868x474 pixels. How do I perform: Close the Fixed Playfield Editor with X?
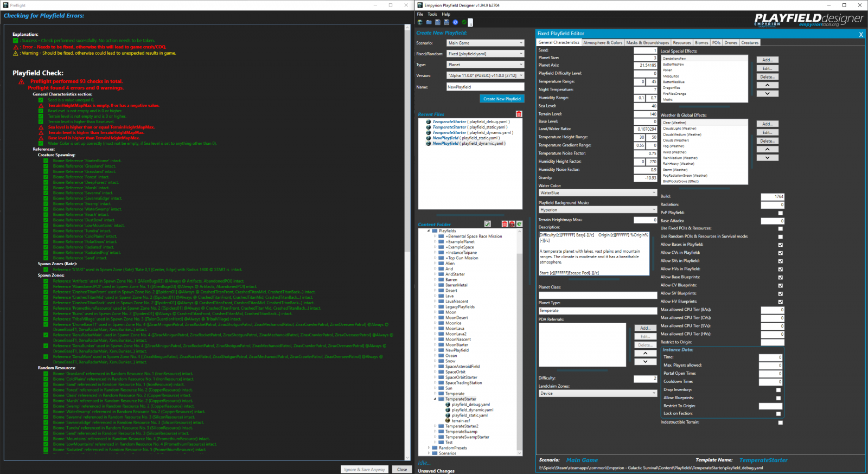[860, 34]
